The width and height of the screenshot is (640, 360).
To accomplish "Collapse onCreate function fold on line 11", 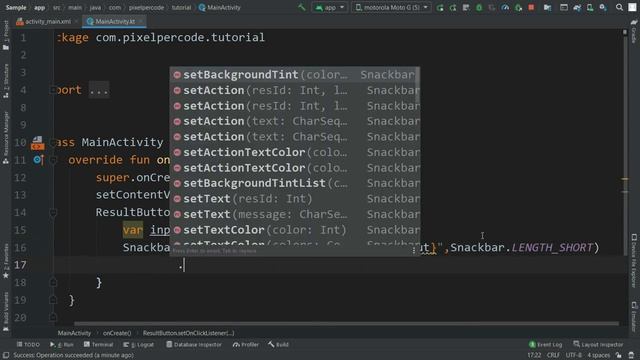I will coord(53,160).
